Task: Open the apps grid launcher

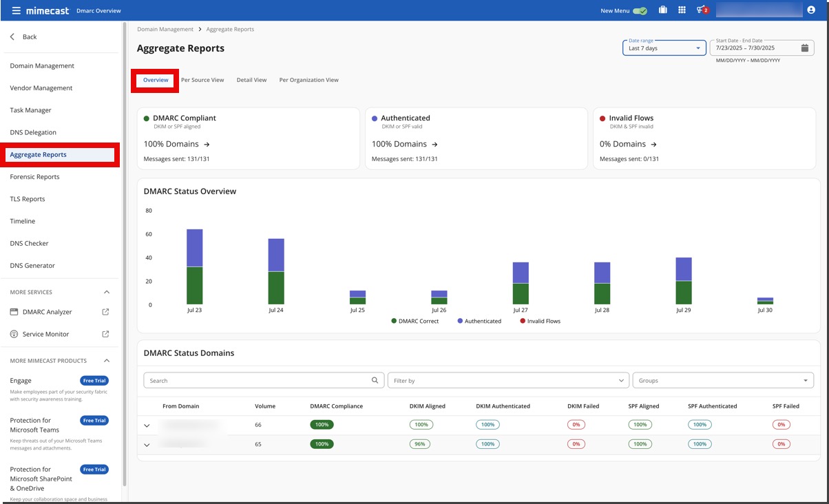Action: (682, 10)
